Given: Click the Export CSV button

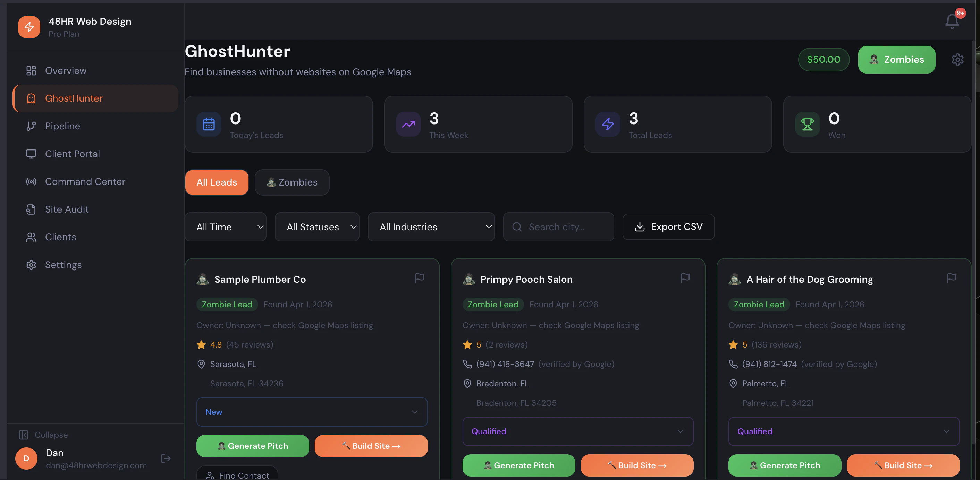Looking at the screenshot, I should tap(668, 227).
